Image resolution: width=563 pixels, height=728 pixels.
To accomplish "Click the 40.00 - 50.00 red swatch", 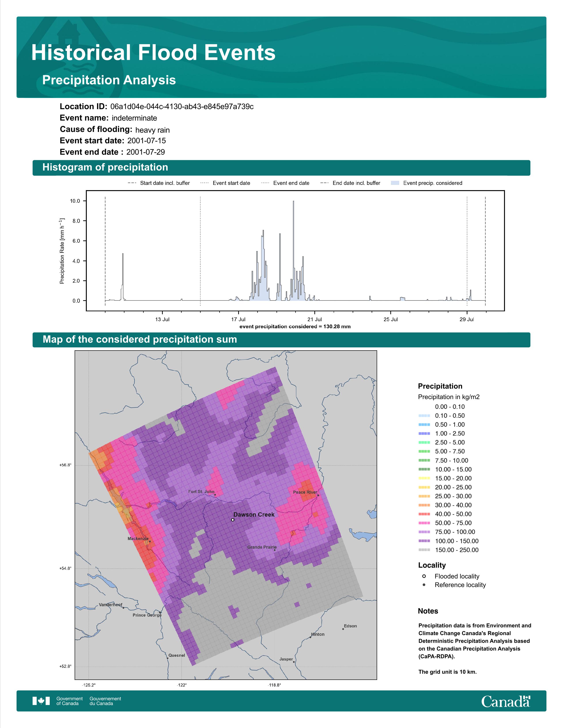I will (424, 514).
